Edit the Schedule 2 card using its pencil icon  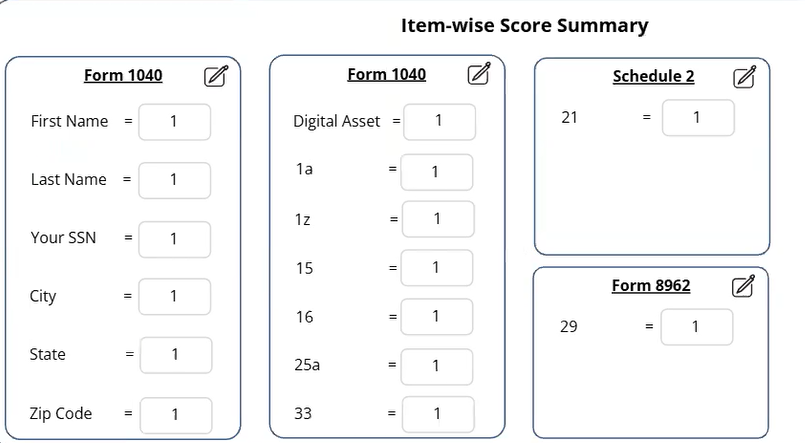click(744, 77)
